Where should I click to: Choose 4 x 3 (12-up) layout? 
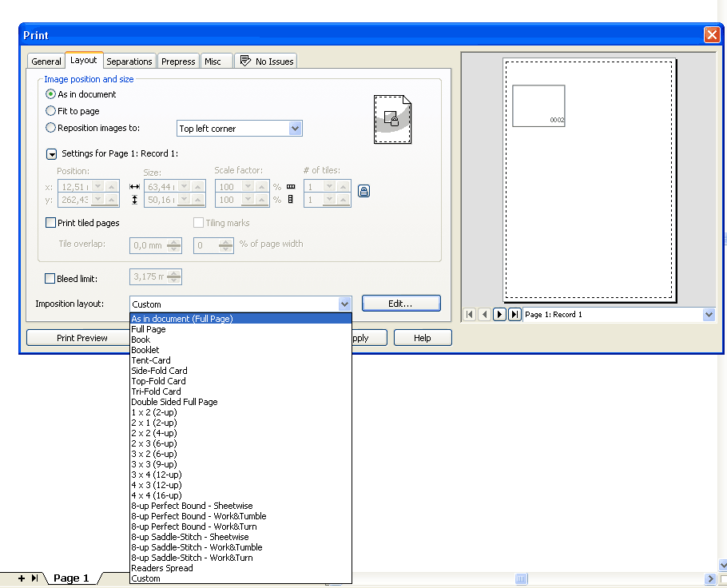(240, 485)
